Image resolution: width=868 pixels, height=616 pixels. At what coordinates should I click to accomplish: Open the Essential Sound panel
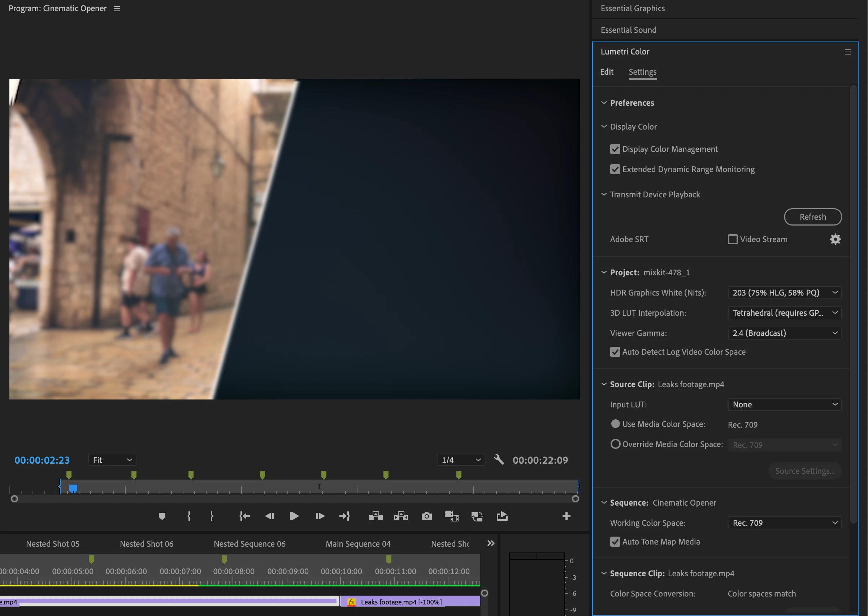[628, 30]
